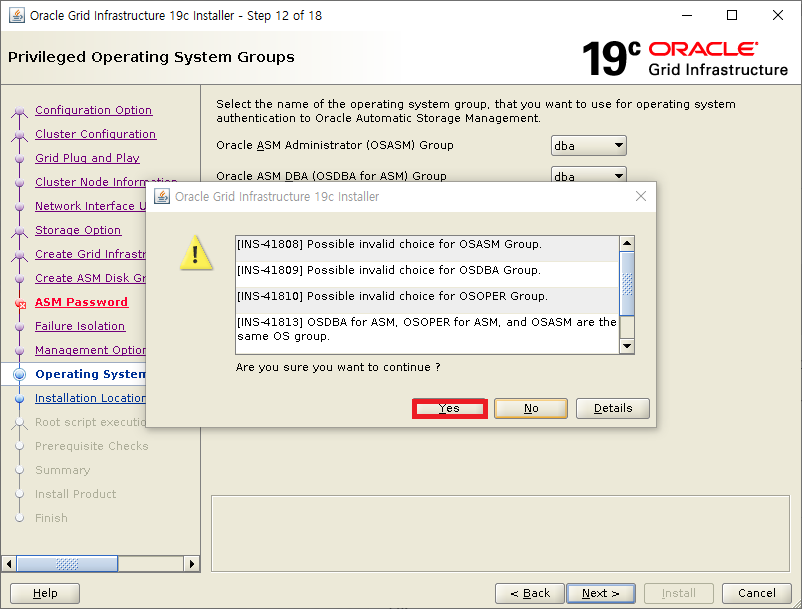
Task: Choose No in the warning dialog
Action: pos(531,409)
